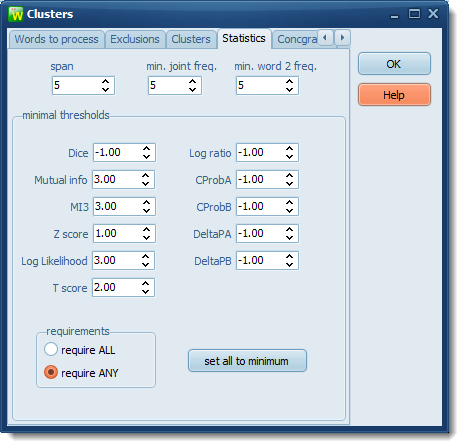This screenshot has width=464, height=448.
Task: Decrease the Log Likelihood threshold
Action: click(x=145, y=264)
